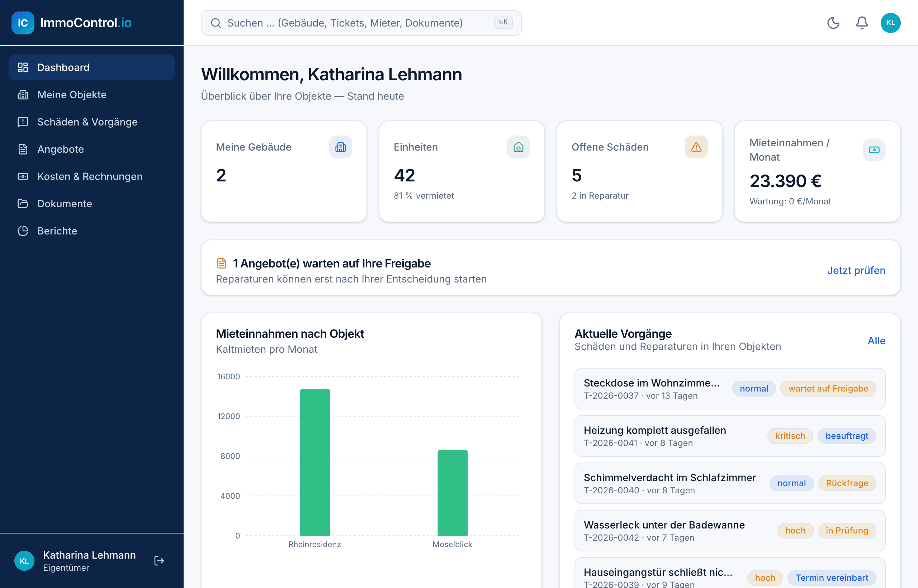
Task: Click the Dokumente folder icon
Action: pyautogui.click(x=23, y=204)
